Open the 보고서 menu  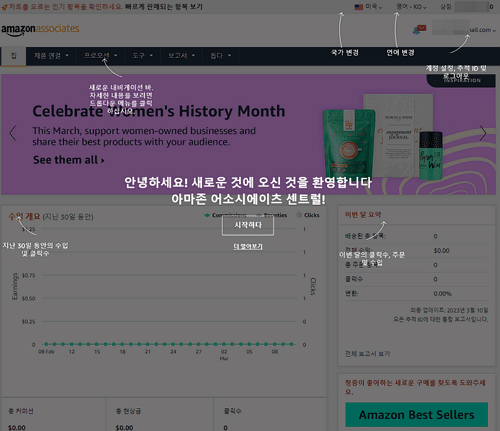click(x=181, y=56)
